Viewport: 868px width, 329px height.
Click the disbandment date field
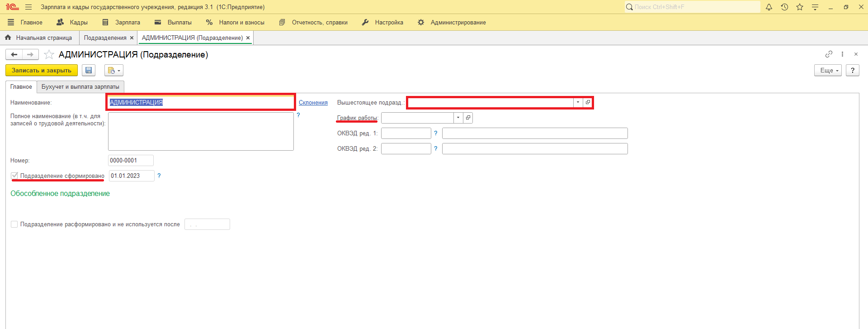[x=207, y=224]
